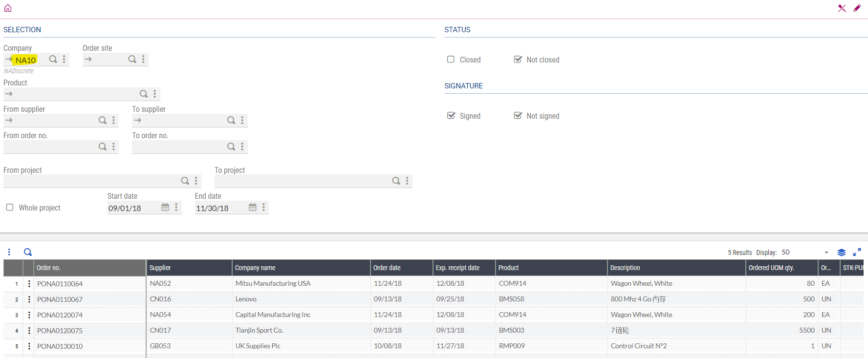The width and height of the screenshot is (868, 358).
Task: Sort by the Order date column header
Action: pyautogui.click(x=387, y=268)
